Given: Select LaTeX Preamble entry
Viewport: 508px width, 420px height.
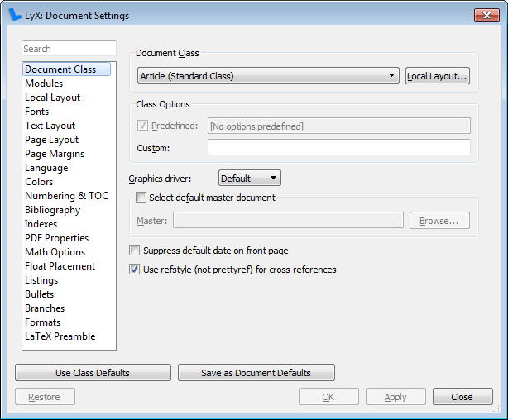Looking at the screenshot, I should tap(60, 336).
